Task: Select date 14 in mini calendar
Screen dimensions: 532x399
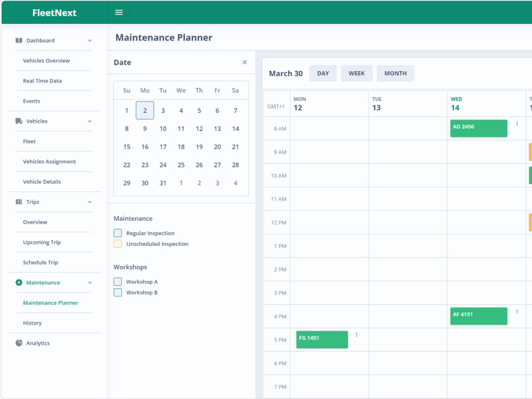Action: [x=236, y=129]
